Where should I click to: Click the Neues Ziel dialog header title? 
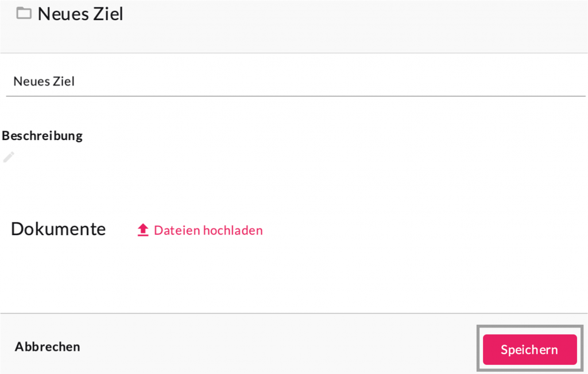click(80, 14)
